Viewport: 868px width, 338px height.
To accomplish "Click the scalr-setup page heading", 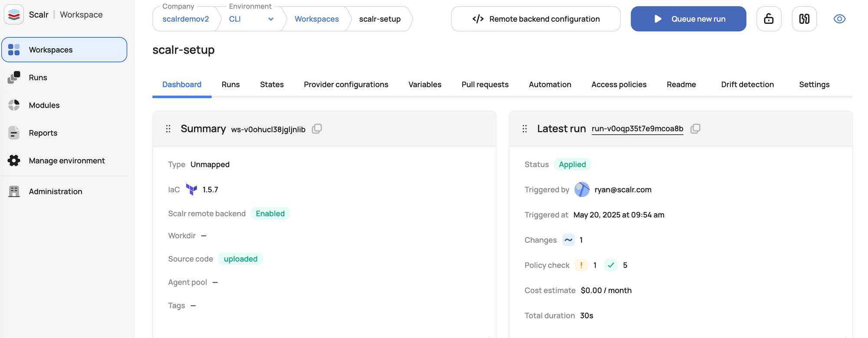I will (x=184, y=50).
